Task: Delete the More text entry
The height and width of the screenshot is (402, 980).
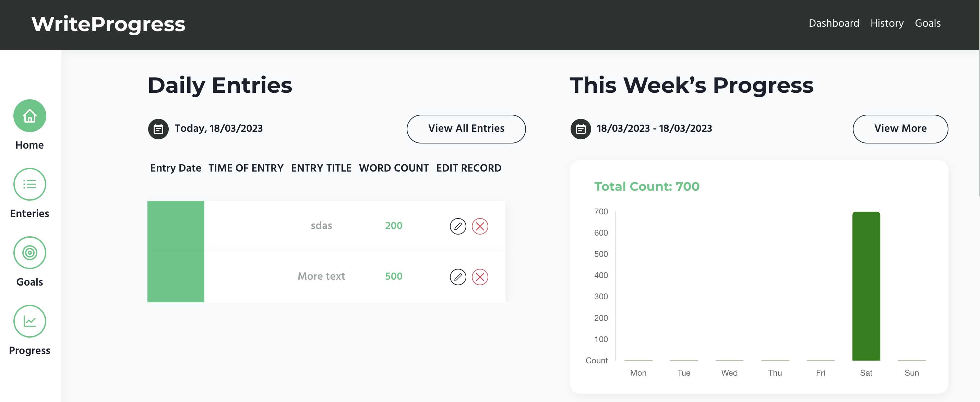Action: [x=480, y=277]
